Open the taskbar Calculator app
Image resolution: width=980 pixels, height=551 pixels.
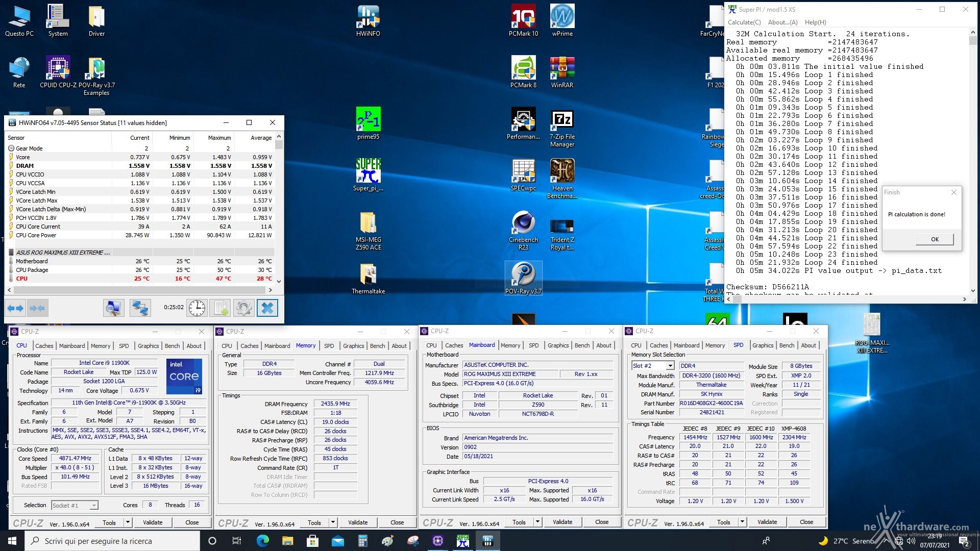(362, 541)
